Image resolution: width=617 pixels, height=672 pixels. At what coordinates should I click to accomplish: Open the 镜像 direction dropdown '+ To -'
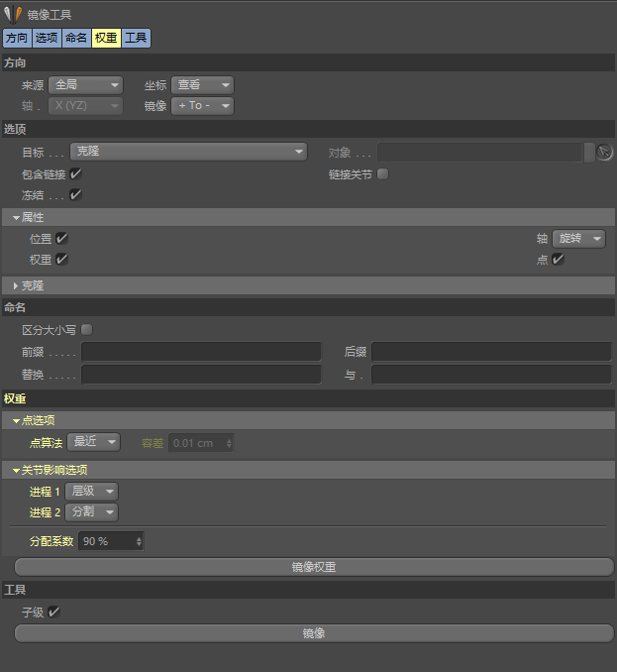point(202,106)
